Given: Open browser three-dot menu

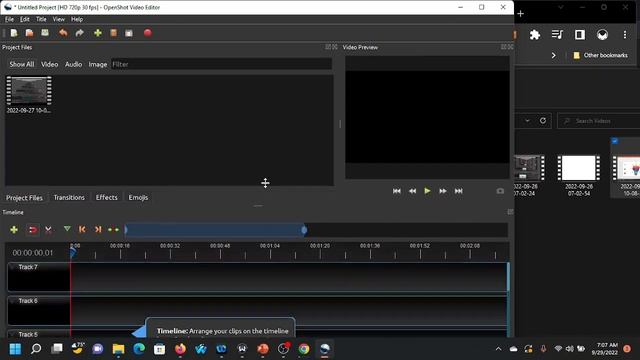Looking at the screenshot, I should (625, 35).
